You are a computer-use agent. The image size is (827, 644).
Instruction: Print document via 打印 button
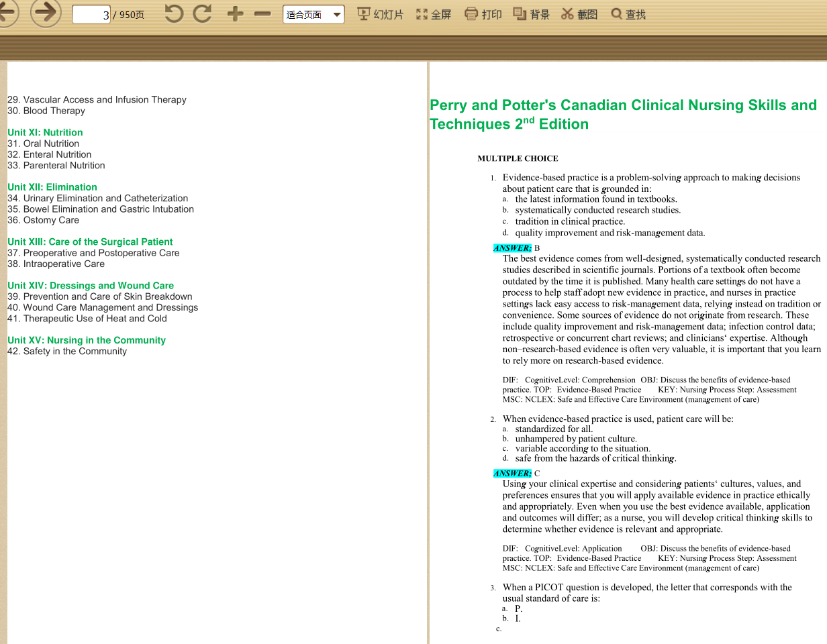[483, 14]
